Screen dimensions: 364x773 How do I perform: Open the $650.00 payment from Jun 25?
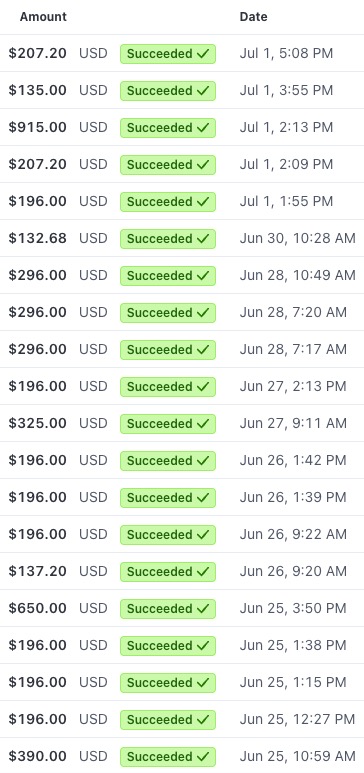pyautogui.click(x=182, y=608)
